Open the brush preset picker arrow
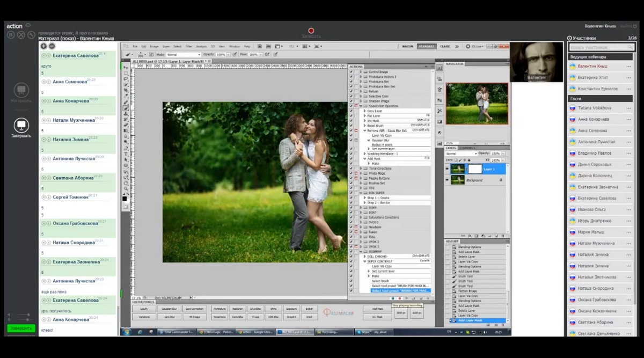The width and height of the screenshot is (644, 358). (x=145, y=55)
